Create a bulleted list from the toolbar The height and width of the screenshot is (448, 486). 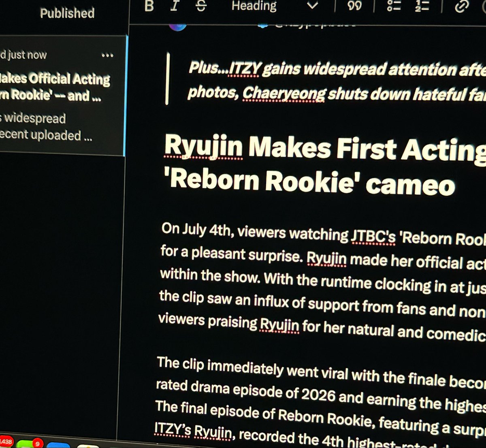(394, 6)
